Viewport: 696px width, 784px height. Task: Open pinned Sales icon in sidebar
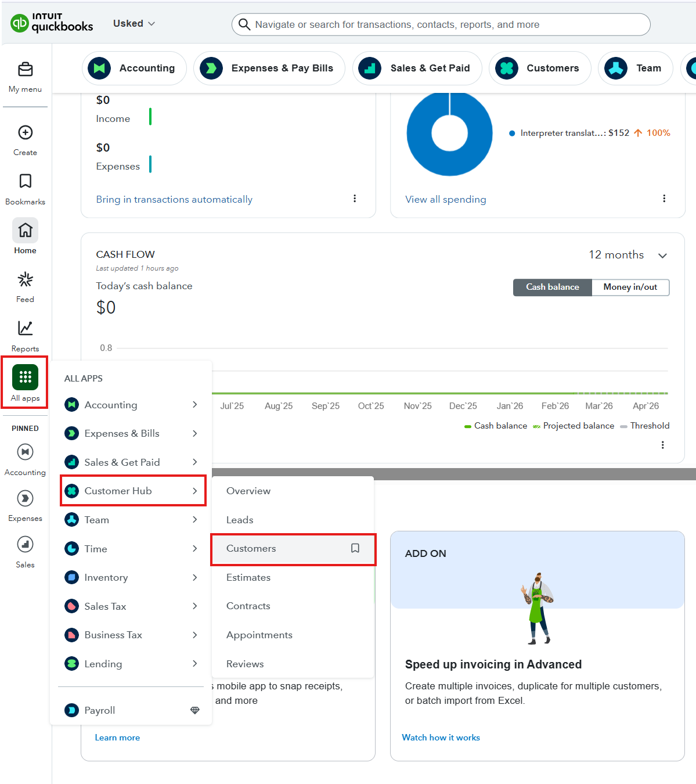[x=25, y=544]
